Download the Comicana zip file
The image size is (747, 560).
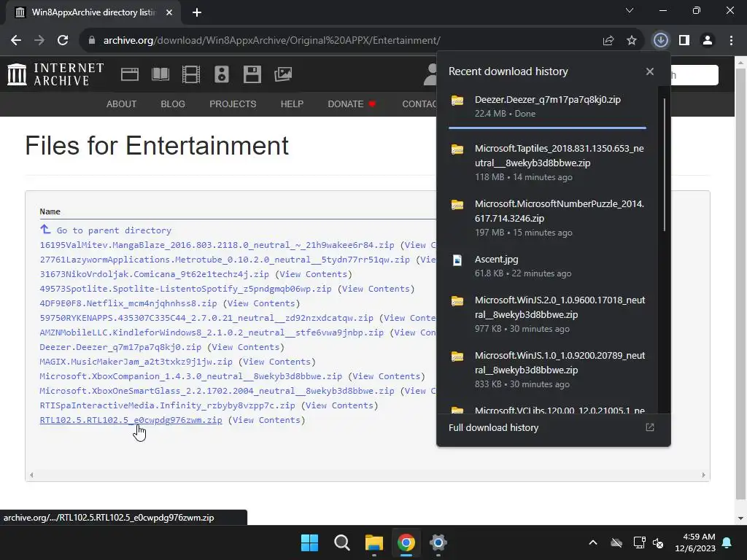pyautogui.click(x=155, y=274)
